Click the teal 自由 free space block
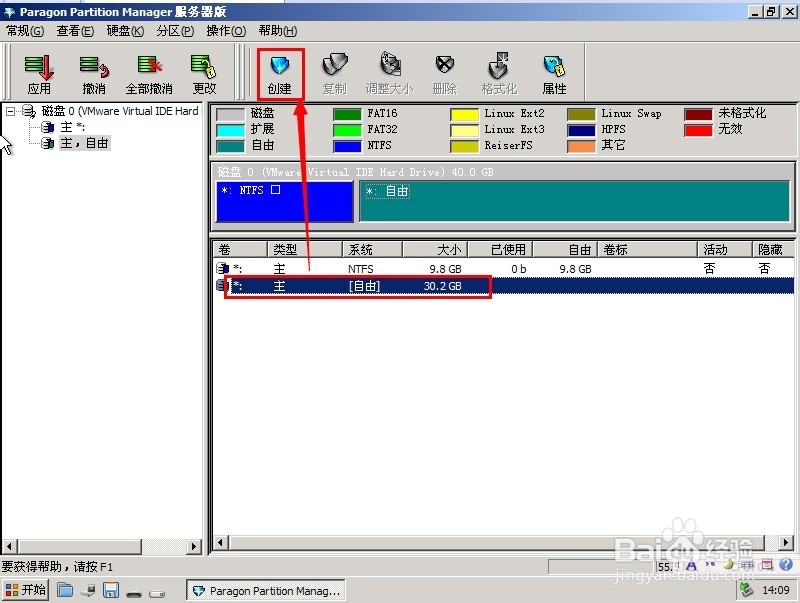The height and width of the screenshot is (603, 800). pyautogui.click(x=574, y=201)
